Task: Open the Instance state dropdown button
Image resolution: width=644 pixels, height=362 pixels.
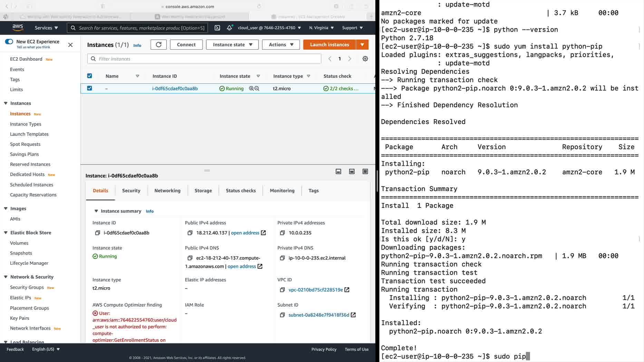Action: 232,44
